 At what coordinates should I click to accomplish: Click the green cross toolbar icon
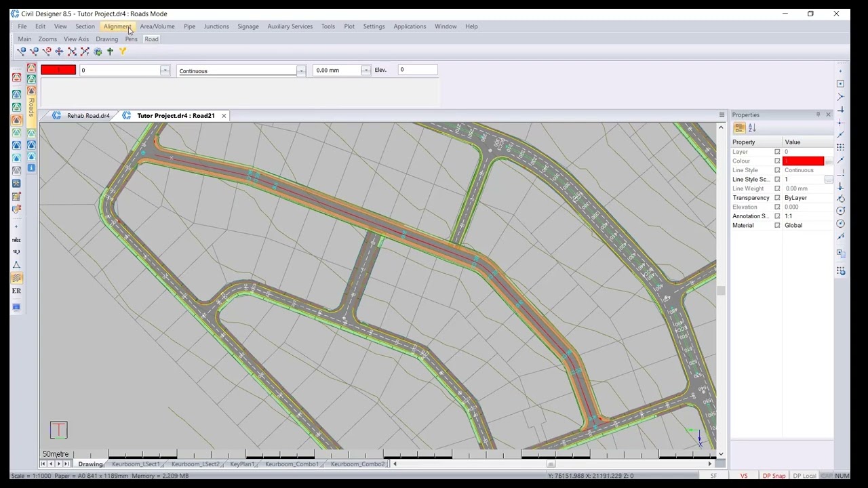pyautogui.click(x=110, y=52)
